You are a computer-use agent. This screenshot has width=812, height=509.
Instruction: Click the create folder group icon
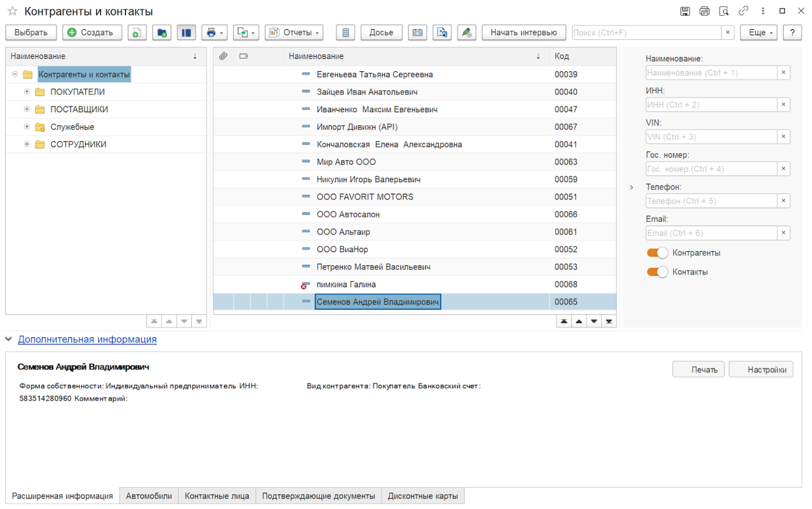coord(162,33)
